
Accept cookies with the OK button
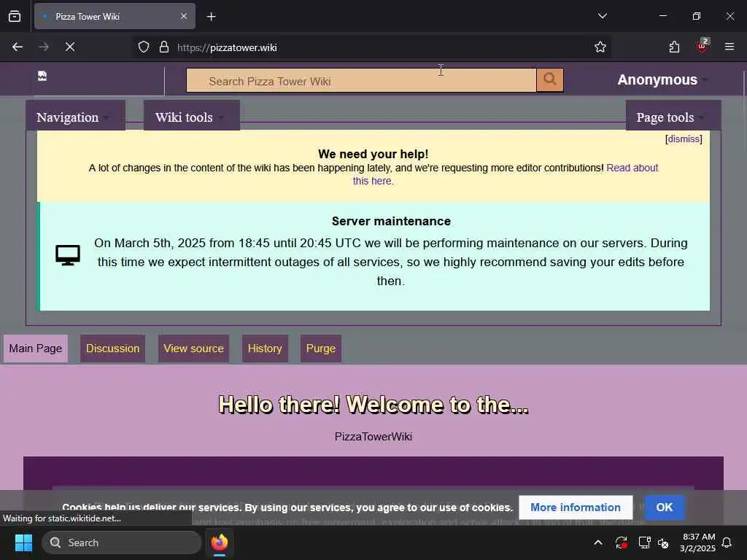pyautogui.click(x=665, y=507)
